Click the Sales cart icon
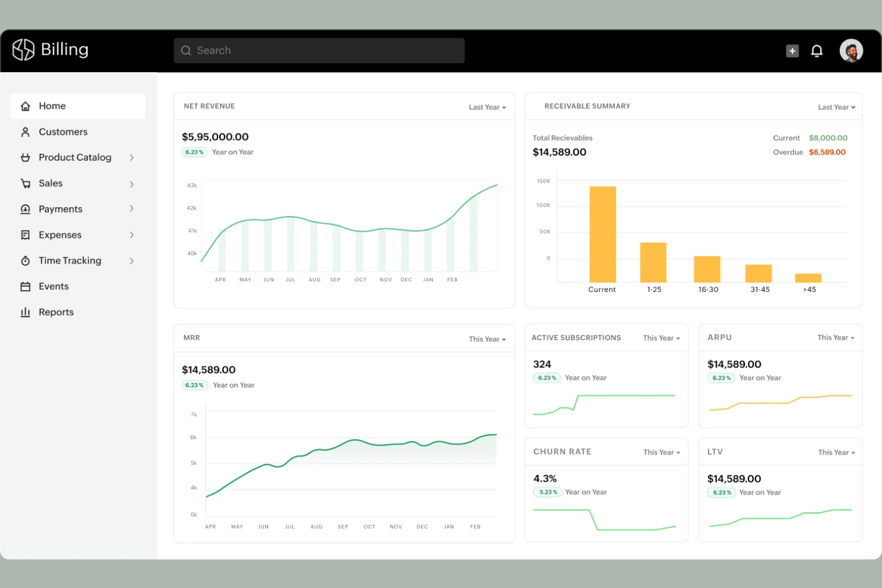The height and width of the screenshot is (588, 882). [26, 183]
